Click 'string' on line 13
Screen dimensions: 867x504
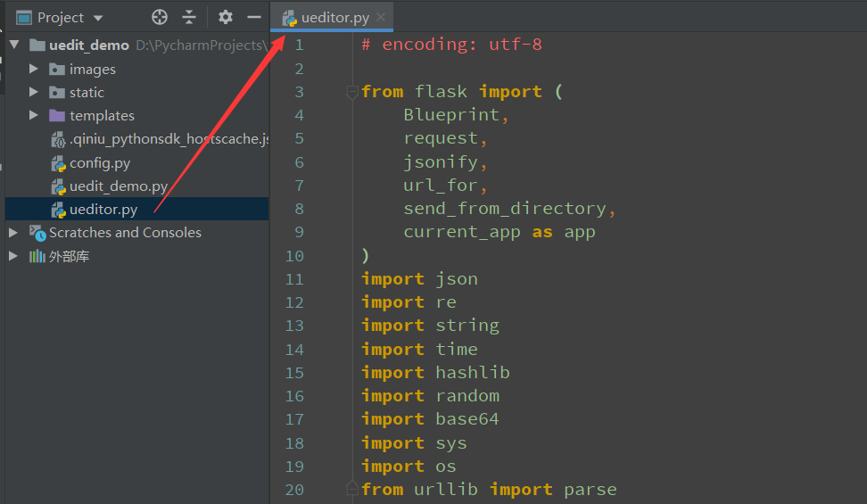(467, 326)
